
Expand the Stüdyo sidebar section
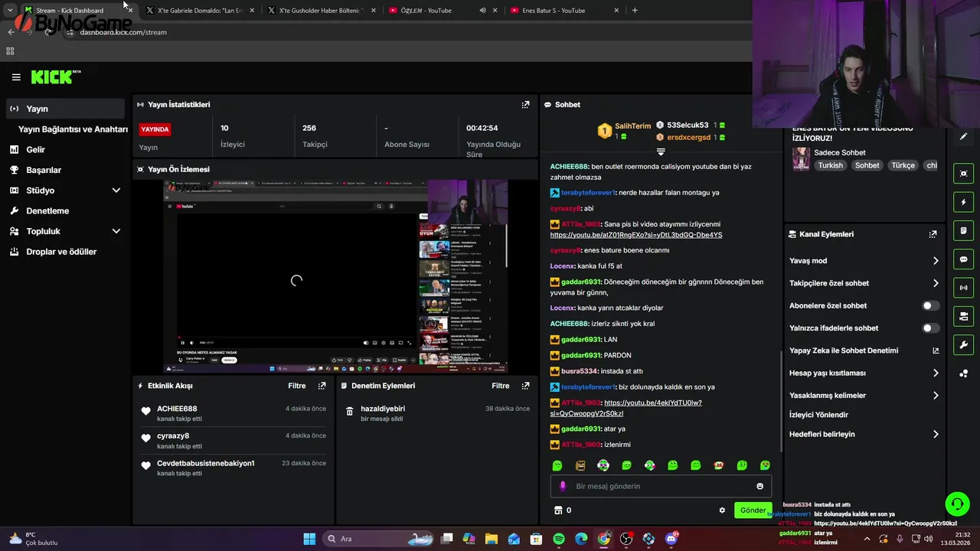(116, 191)
